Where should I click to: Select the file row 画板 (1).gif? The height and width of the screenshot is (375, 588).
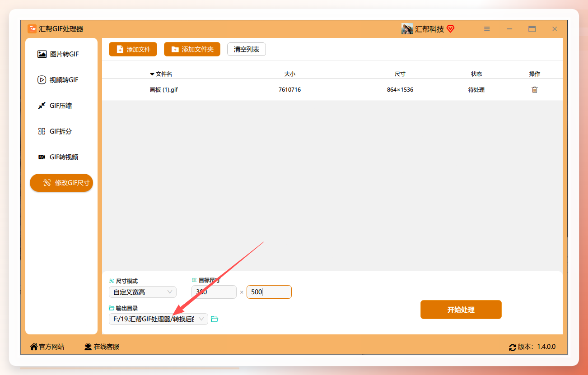coord(332,90)
